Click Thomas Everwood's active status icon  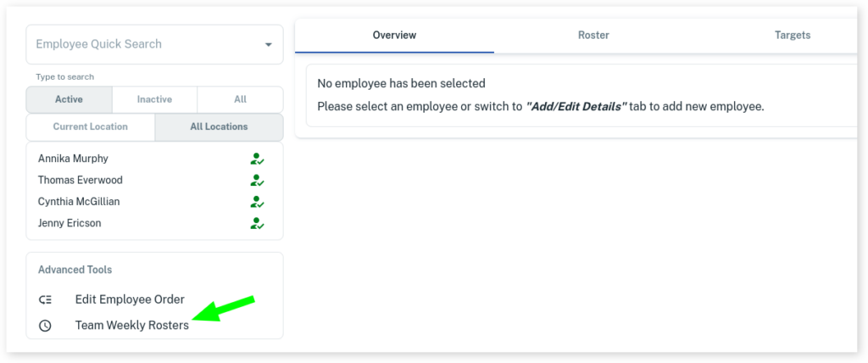pyautogui.click(x=257, y=181)
